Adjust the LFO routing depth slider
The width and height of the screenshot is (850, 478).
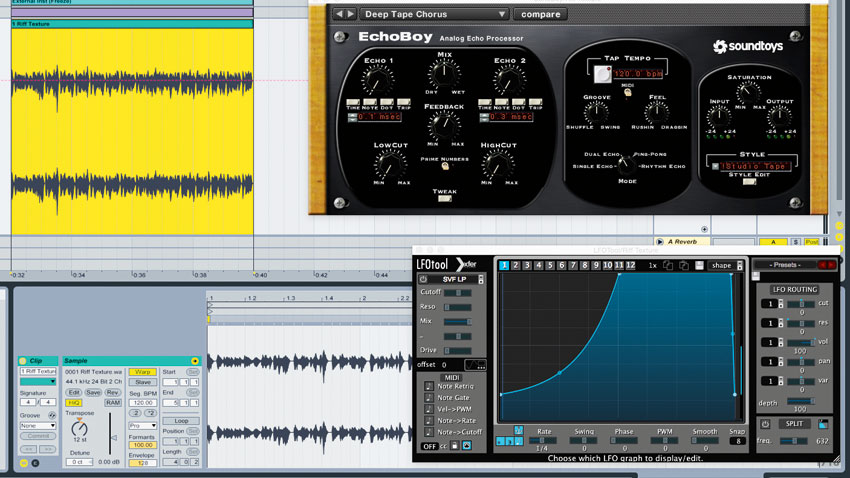[801, 401]
